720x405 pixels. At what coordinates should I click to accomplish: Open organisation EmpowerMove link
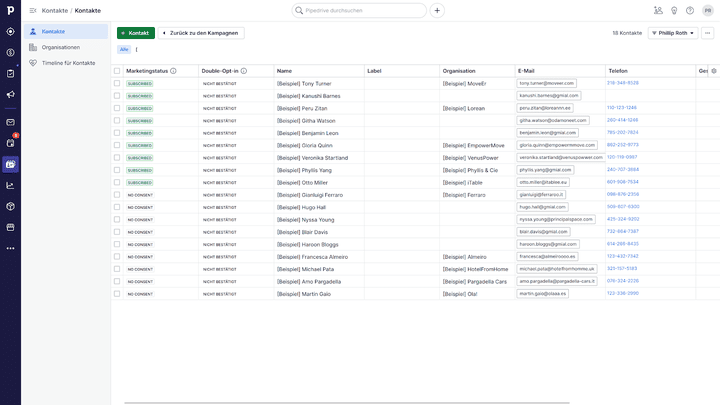click(473, 146)
